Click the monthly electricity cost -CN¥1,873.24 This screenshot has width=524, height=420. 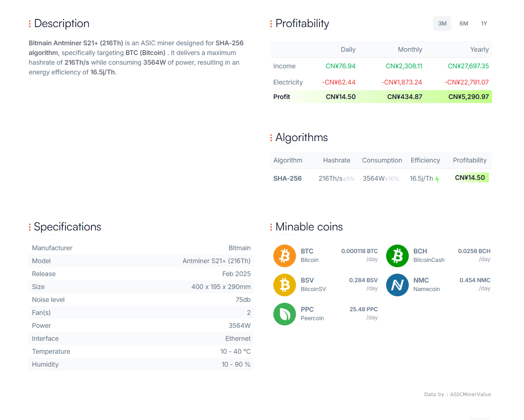[402, 82]
